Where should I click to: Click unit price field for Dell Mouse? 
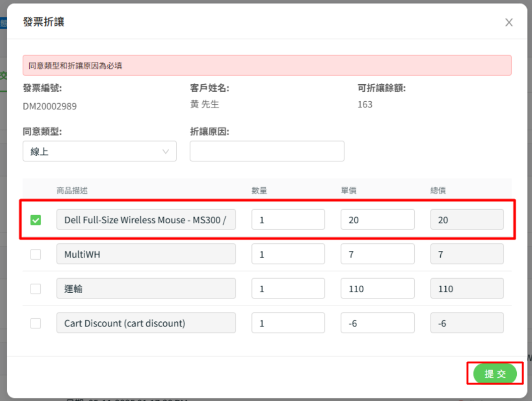[377, 220]
